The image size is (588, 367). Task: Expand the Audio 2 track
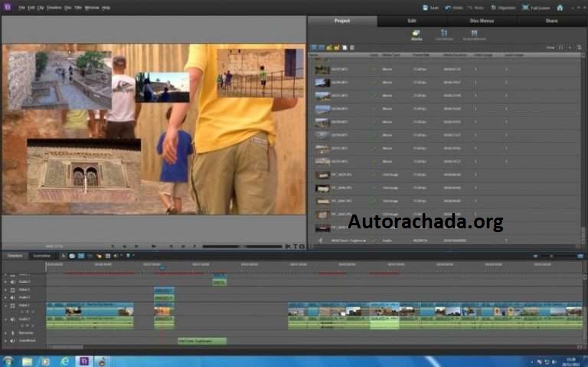point(5,297)
